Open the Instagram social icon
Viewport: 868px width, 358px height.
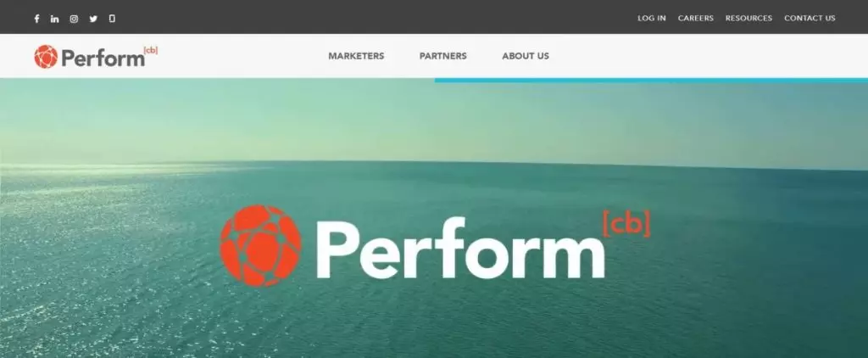74,19
